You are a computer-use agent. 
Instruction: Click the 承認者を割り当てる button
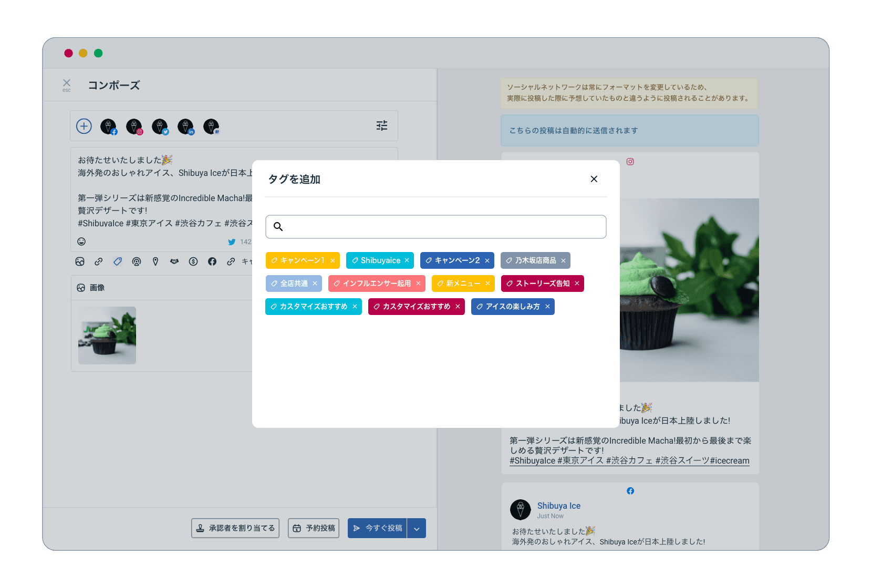tap(235, 528)
